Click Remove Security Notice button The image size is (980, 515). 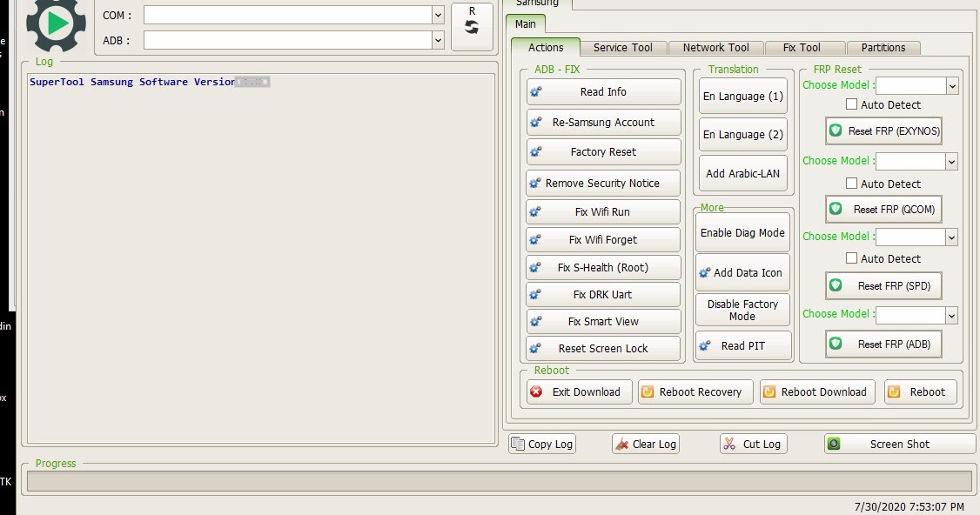tap(603, 184)
